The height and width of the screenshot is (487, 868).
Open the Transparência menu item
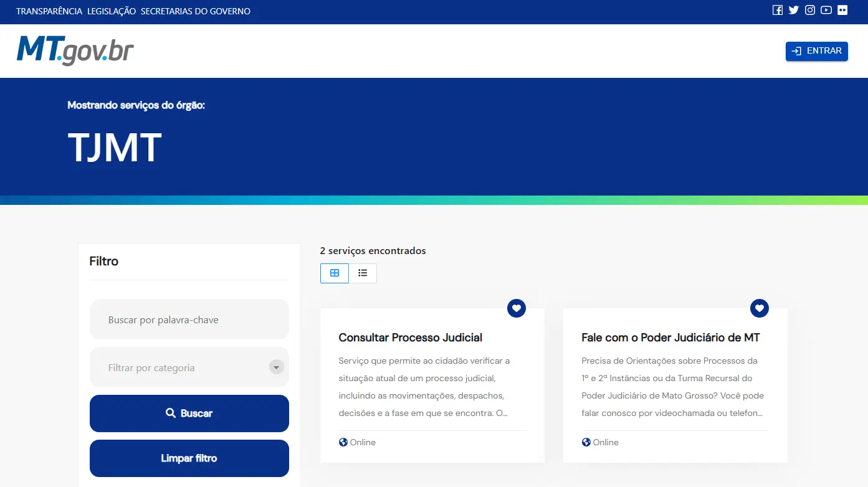point(49,11)
